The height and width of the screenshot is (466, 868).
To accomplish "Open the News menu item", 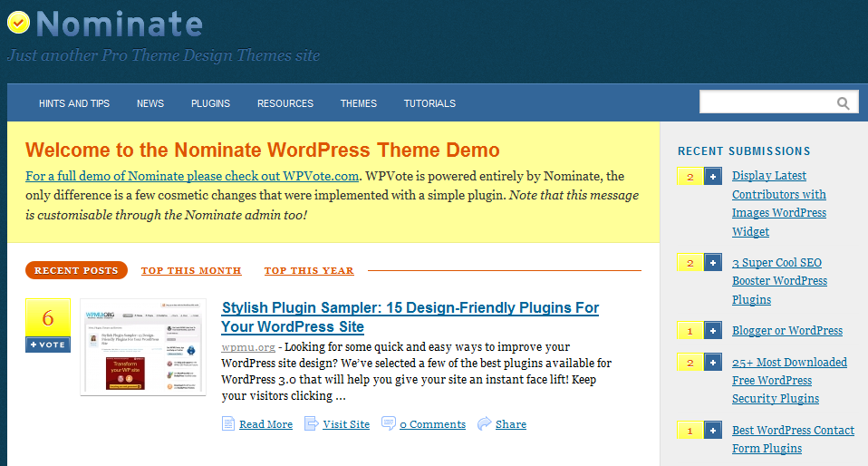I will (x=150, y=103).
